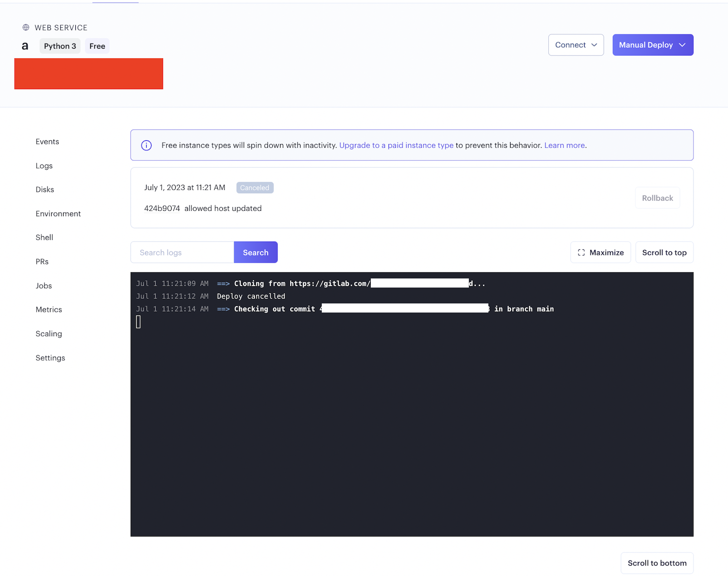Image resolution: width=728 pixels, height=576 pixels.
Task: Follow the Upgrade to a paid instance type link
Action: point(396,145)
